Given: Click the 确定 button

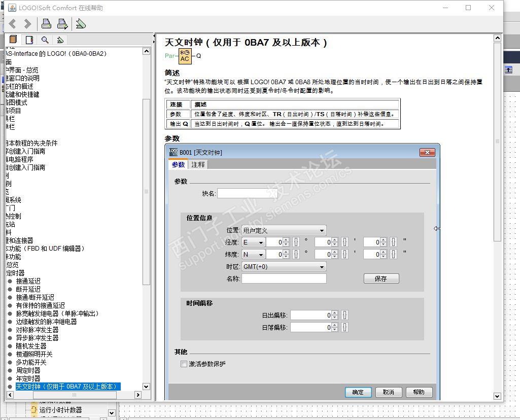Looking at the screenshot, I should click(x=358, y=392).
